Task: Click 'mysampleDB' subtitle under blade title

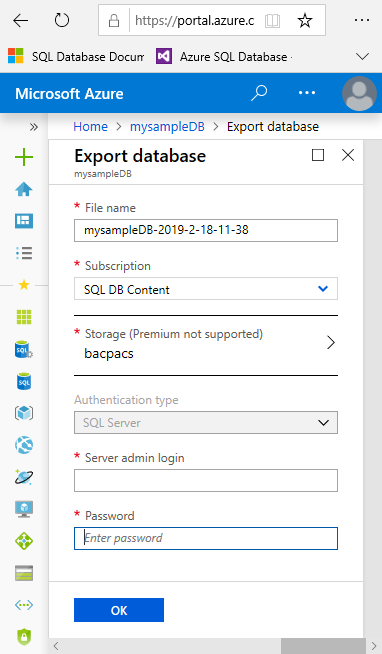Action: click(x=103, y=174)
